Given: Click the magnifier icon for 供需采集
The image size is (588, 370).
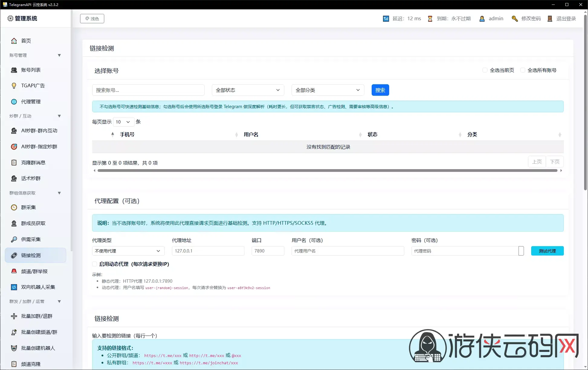Looking at the screenshot, I should click(x=14, y=240).
